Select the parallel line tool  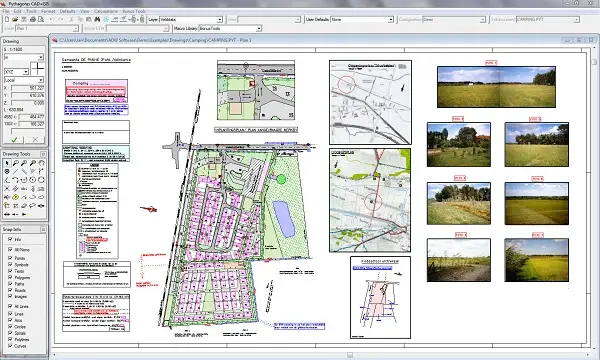pos(24,171)
